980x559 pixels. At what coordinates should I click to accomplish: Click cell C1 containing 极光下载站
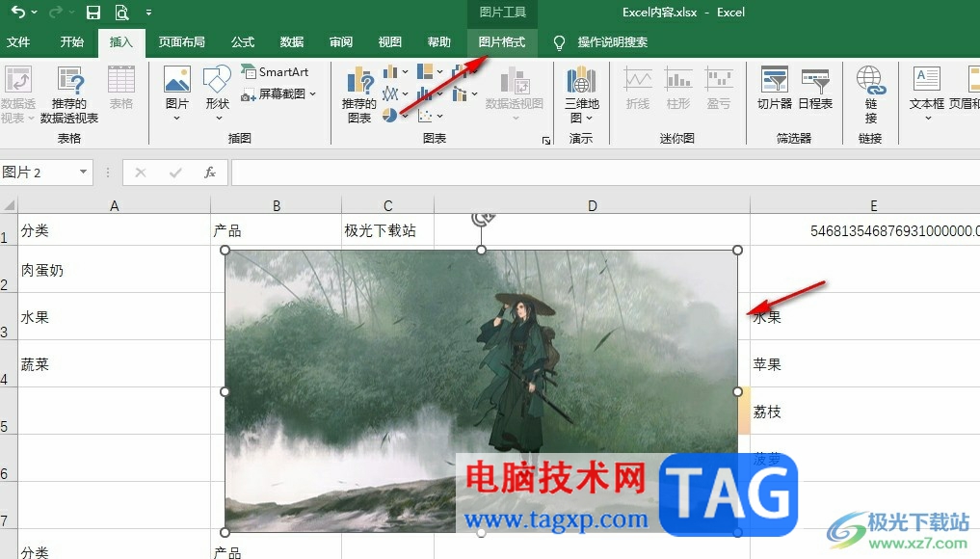click(387, 230)
